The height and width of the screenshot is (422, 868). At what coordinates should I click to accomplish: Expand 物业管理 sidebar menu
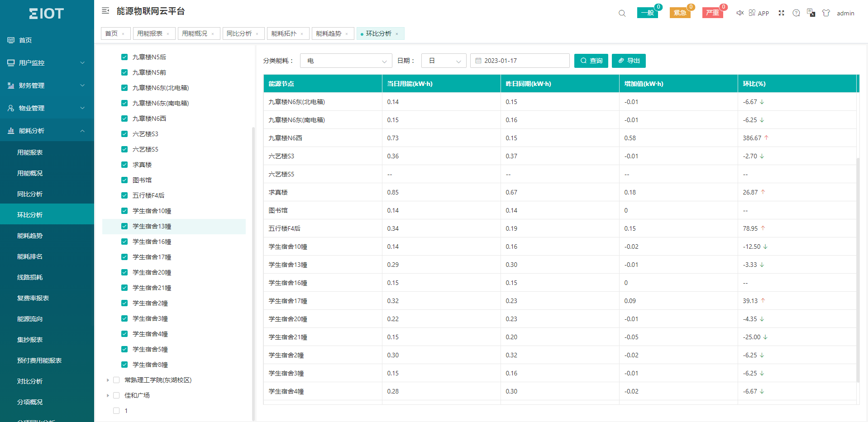click(47, 108)
